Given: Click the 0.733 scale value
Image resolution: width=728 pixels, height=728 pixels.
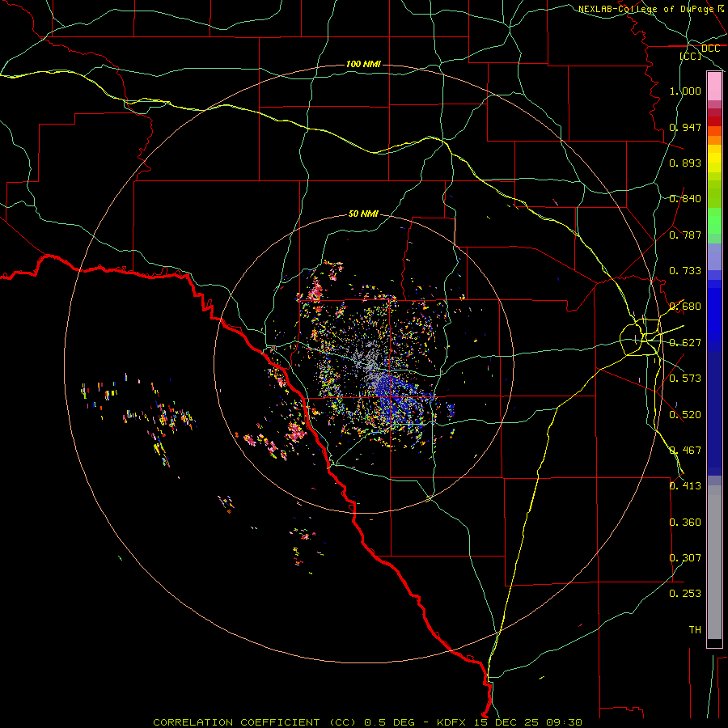Looking at the screenshot, I should tap(685, 271).
